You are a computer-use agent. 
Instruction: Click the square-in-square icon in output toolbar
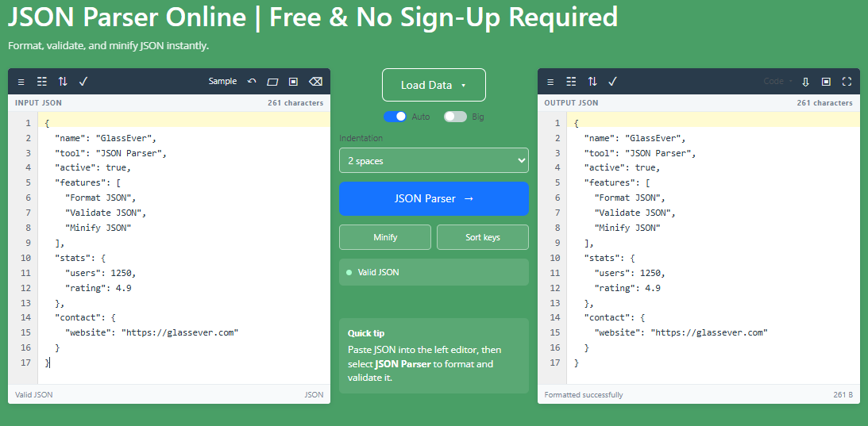(826, 82)
